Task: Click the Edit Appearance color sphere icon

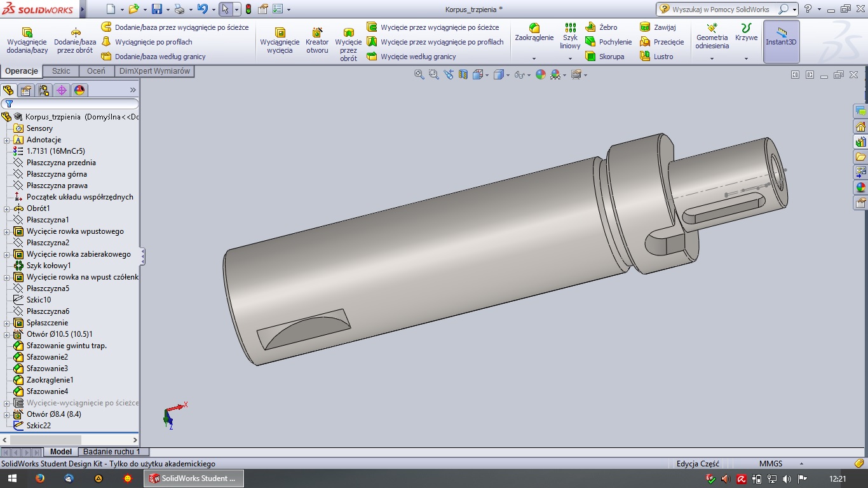Action: [x=541, y=74]
